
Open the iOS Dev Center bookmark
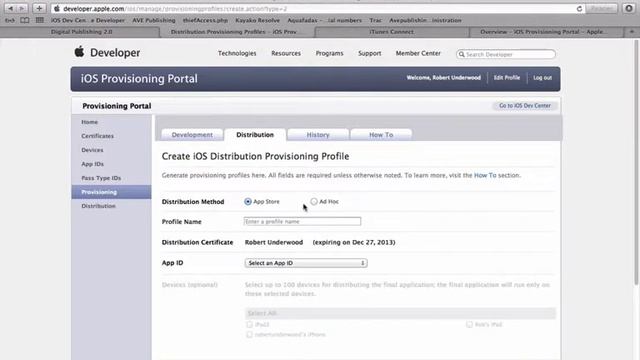(88, 20)
